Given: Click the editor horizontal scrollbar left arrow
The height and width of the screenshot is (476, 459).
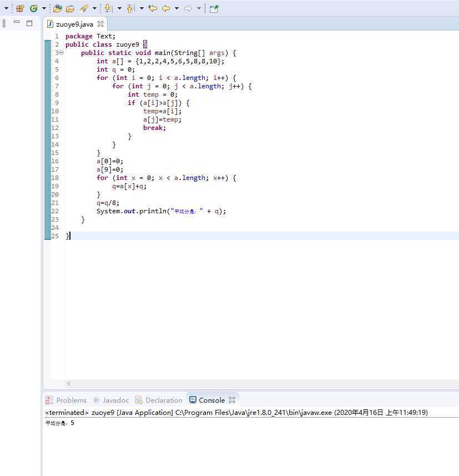Looking at the screenshot, I should 69,384.
